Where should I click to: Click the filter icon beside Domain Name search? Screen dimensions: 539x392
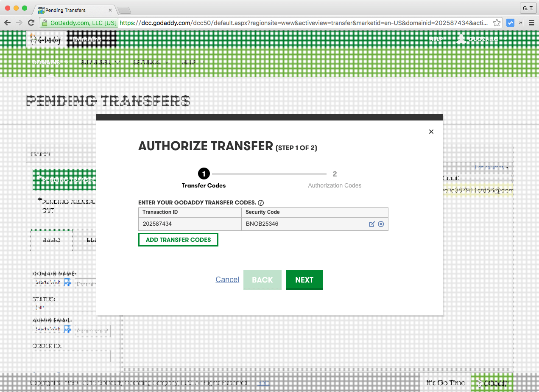68,283
